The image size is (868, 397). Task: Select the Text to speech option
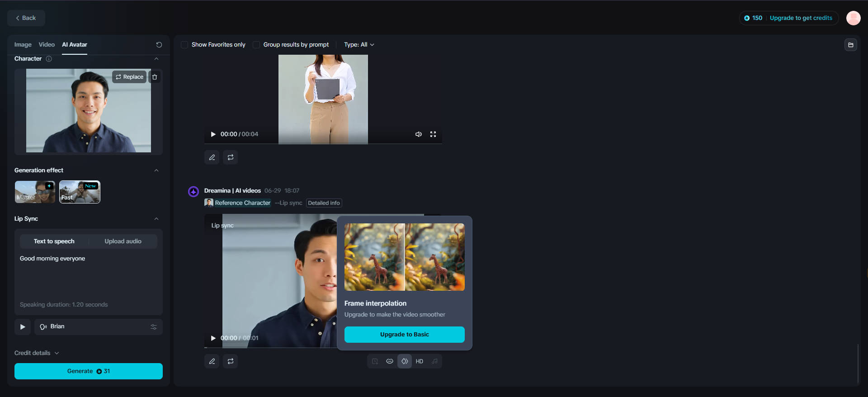coord(54,241)
